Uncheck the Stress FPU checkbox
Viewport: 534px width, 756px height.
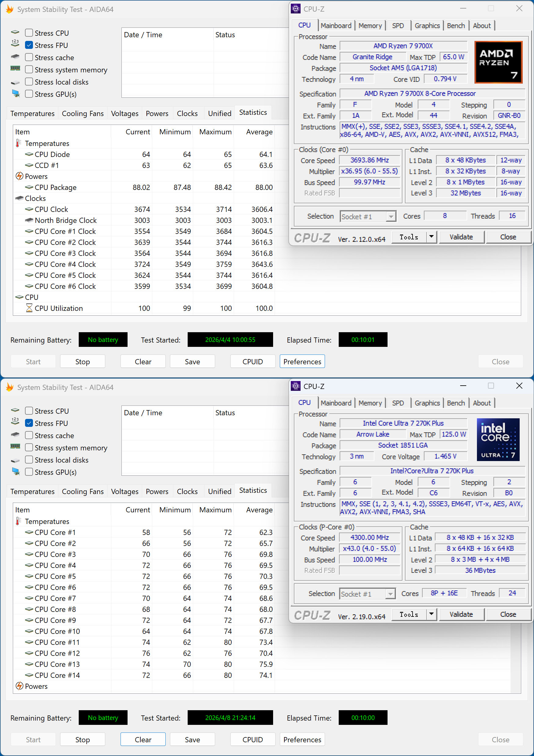[x=29, y=45]
